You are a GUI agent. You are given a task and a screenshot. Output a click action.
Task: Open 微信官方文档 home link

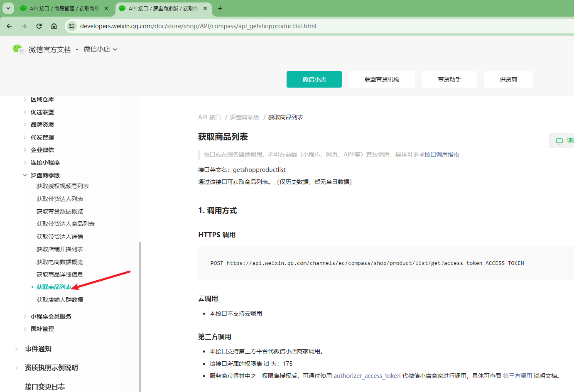[50, 49]
